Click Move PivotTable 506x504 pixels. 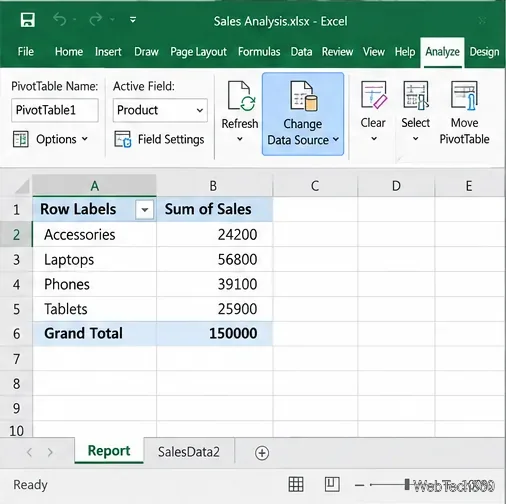click(464, 113)
